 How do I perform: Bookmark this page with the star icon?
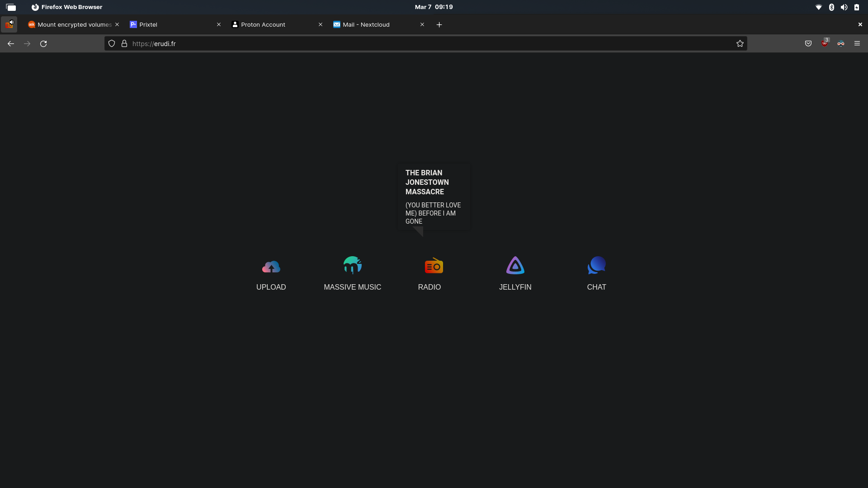pyautogui.click(x=740, y=44)
